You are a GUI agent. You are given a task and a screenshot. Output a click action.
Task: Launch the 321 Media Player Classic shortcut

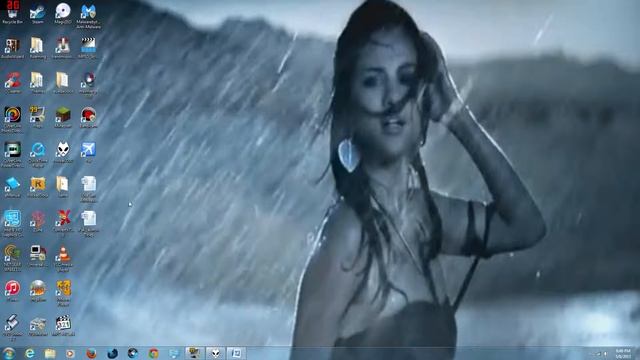pos(63,326)
